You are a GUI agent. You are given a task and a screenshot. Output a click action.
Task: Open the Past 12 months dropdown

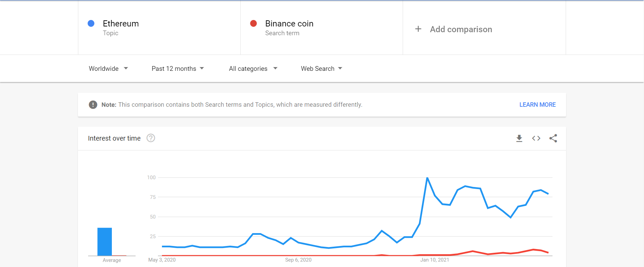point(178,68)
